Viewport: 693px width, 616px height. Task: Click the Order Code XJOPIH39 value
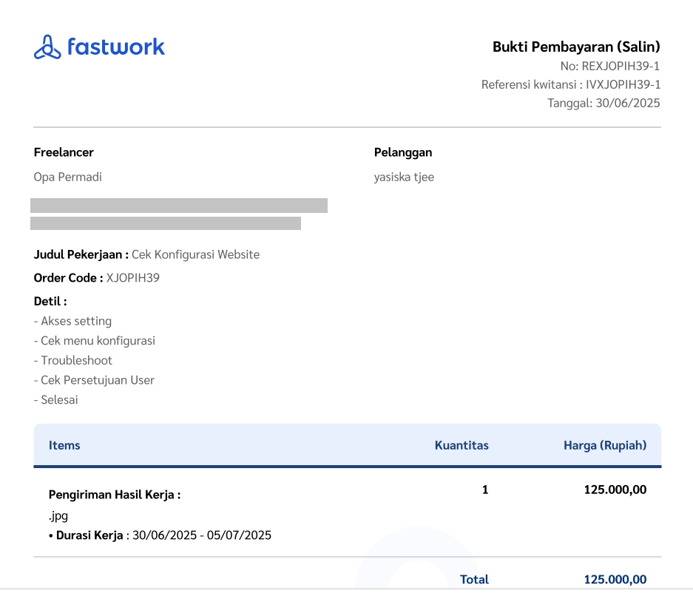[133, 278]
